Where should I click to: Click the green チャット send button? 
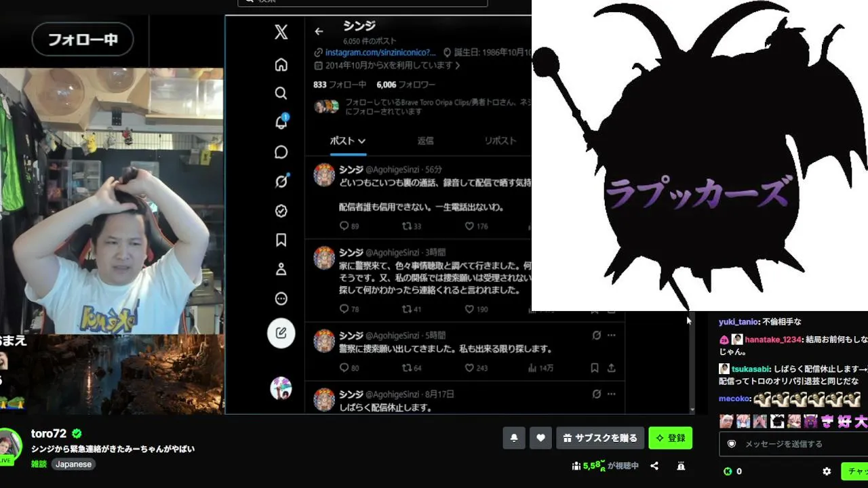click(x=855, y=471)
